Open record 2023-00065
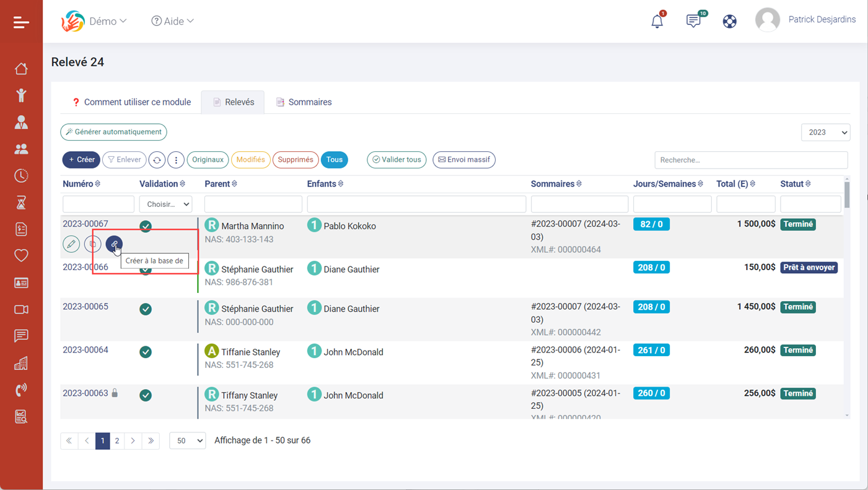Screen dimensions: 868x490 [x=85, y=307]
